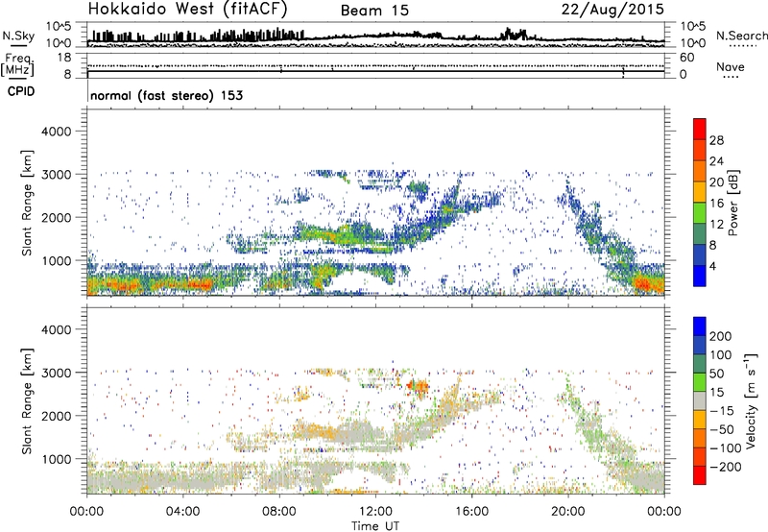Click the "08:00" time tick label
The height and width of the screenshot is (532, 768).
(x=279, y=512)
